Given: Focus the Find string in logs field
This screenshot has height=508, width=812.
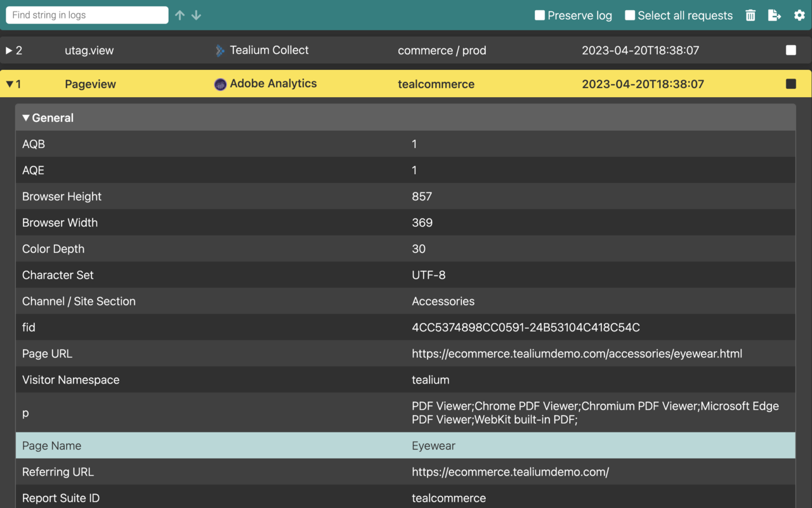Looking at the screenshot, I should 87,15.
